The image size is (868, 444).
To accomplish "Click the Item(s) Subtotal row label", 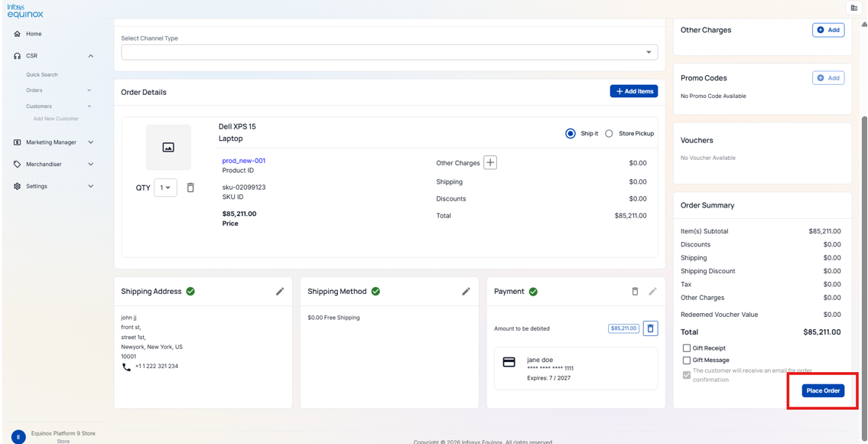I will (704, 231).
